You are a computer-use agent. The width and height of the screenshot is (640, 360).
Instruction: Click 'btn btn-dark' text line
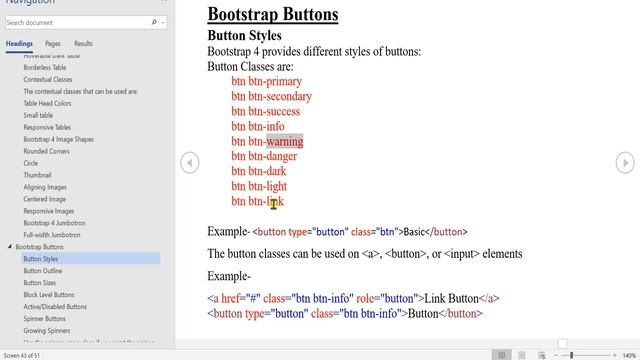click(x=259, y=171)
